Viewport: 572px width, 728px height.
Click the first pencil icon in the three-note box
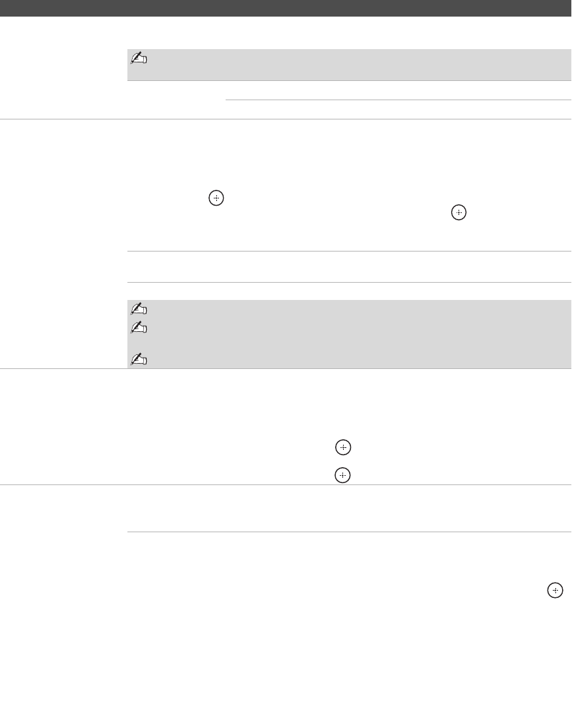click(x=139, y=309)
